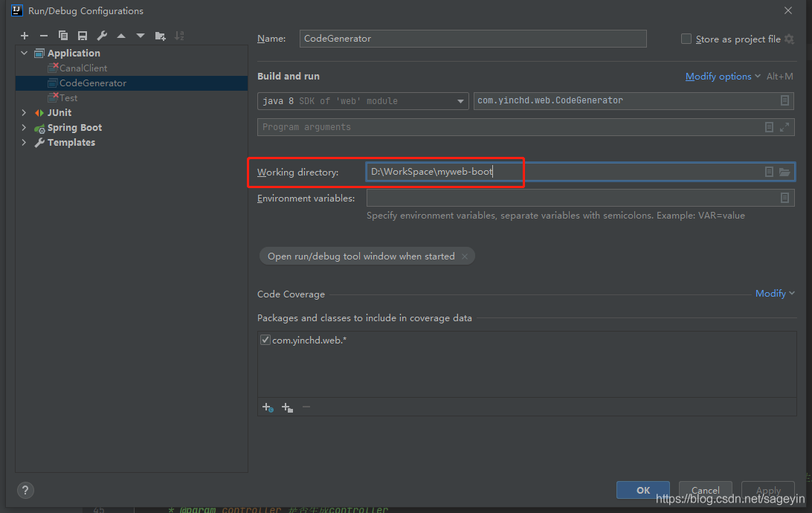Expand the Program arguments field
The image size is (812, 513).
pos(784,127)
